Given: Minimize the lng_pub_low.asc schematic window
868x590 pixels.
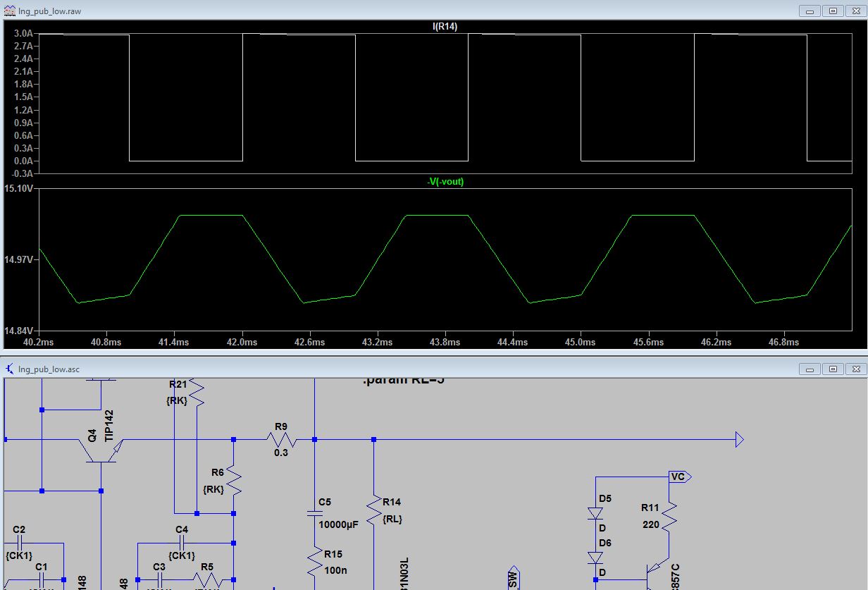Looking at the screenshot, I should (x=811, y=369).
